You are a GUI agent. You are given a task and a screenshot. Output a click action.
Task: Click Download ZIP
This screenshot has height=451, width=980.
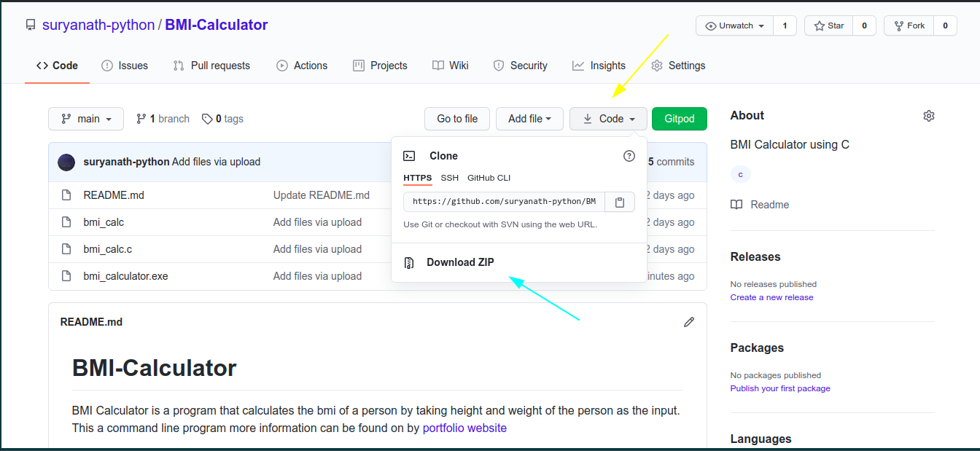(x=460, y=262)
